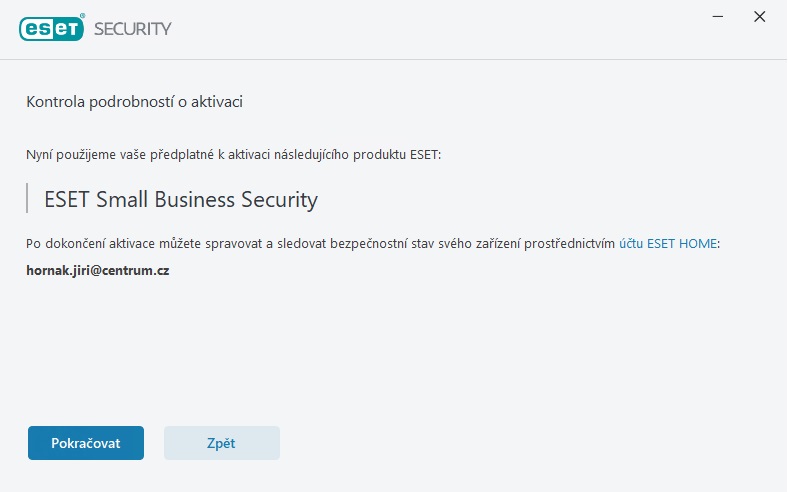Close the ESET Security dialog

tap(759, 17)
